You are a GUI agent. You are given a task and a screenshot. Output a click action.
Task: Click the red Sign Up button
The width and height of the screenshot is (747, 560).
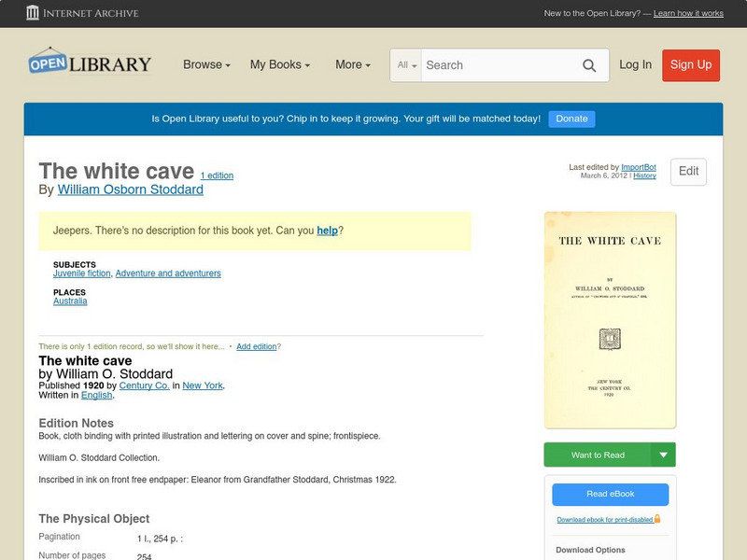(691, 65)
